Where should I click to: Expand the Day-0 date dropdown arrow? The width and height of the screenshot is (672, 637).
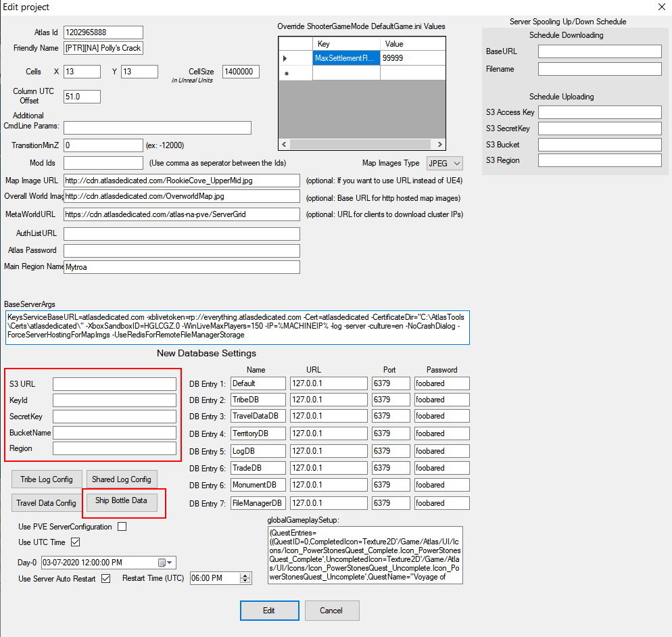click(170, 563)
